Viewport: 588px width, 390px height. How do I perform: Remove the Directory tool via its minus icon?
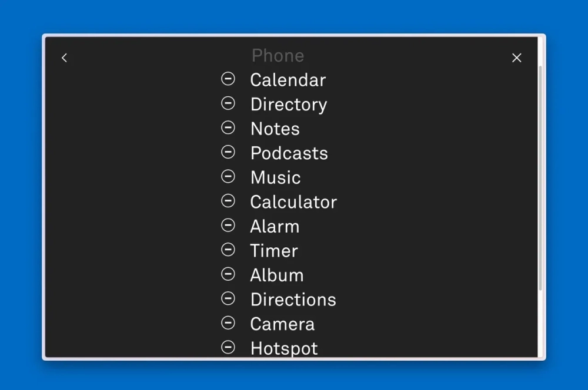pyautogui.click(x=228, y=103)
